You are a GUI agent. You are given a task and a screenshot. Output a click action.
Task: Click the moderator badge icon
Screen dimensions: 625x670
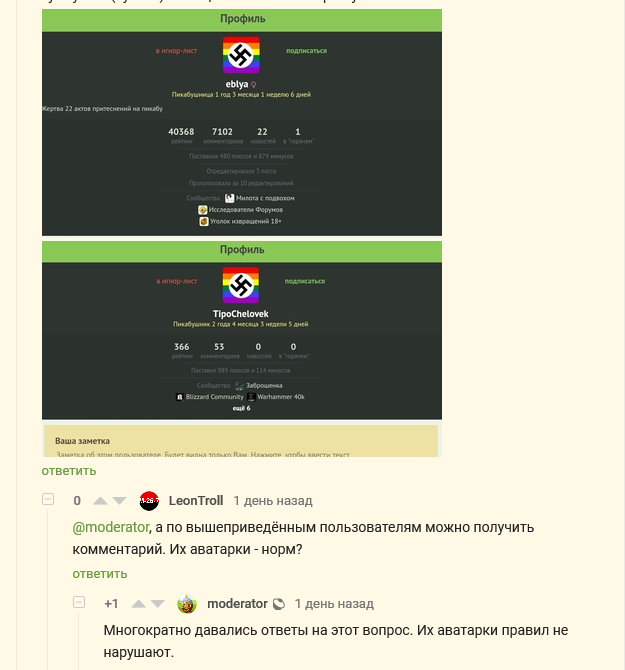pos(279,604)
